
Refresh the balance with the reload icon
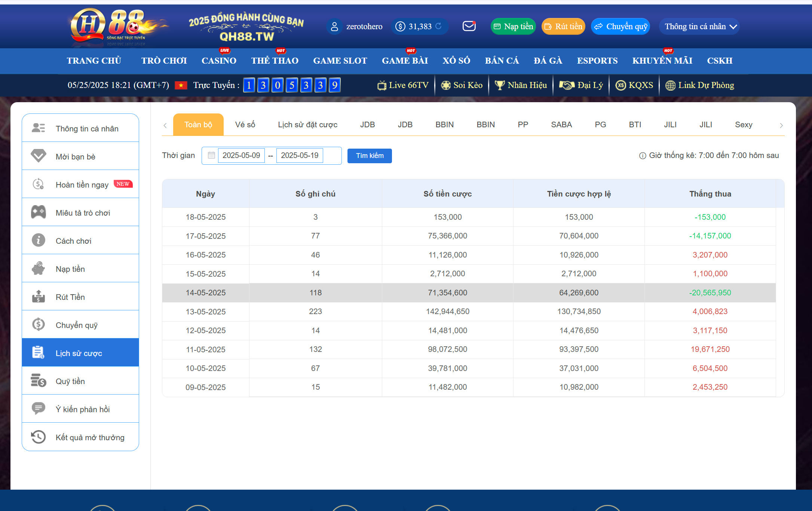(438, 26)
